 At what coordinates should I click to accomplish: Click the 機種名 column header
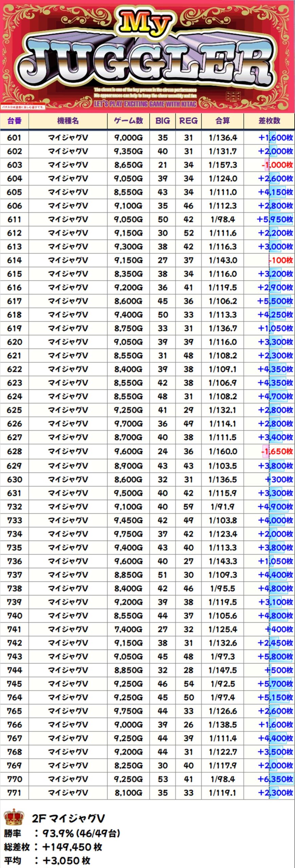pyautogui.click(x=68, y=121)
